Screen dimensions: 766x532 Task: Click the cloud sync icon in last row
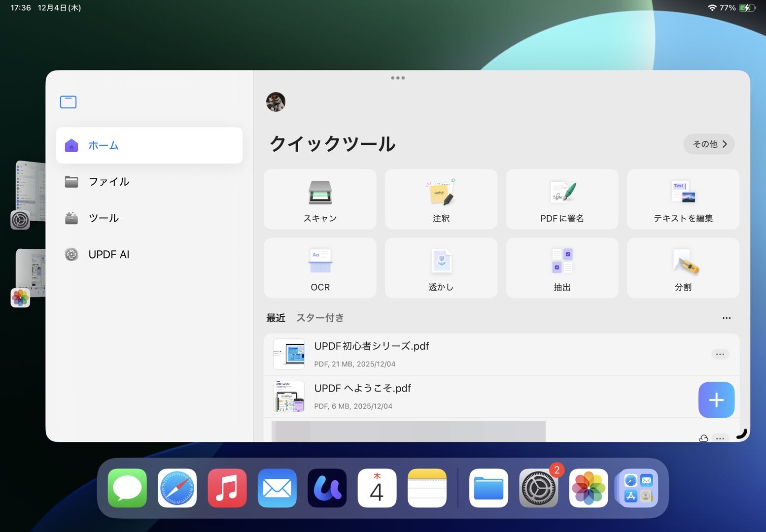(704, 438)
